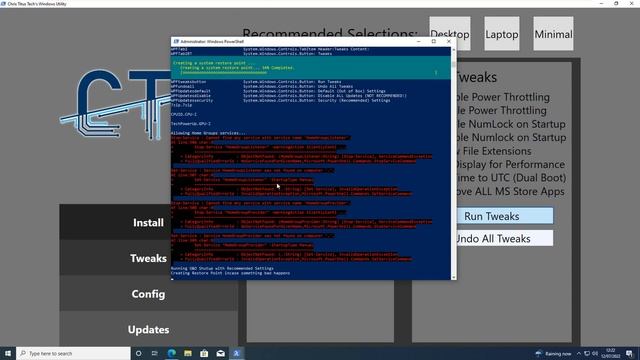The image size is (640, 360).
Task: Select Time to UTC (Dual Boot) tweak
Action: 511,178
